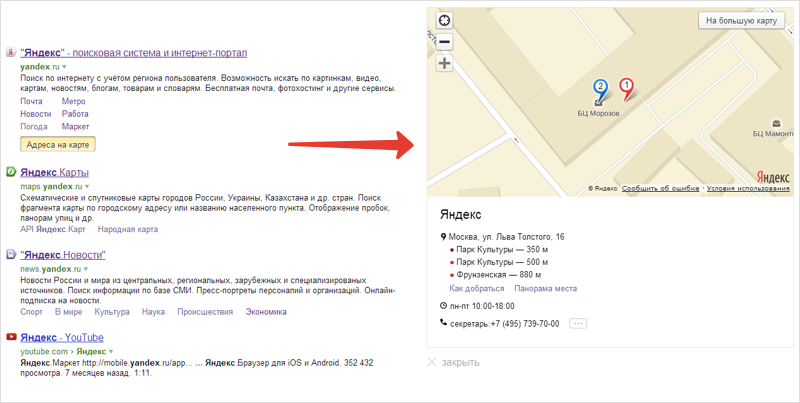Viewport: 800px width, 403px height.
Task: Open the Маркет sitelink
Action: pyautogui.click(x=76, y=127)
